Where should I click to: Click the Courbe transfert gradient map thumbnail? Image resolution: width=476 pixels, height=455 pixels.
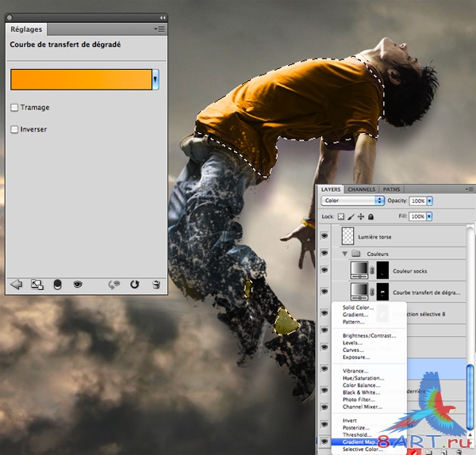pyautogui.click(x=359, y=292)
